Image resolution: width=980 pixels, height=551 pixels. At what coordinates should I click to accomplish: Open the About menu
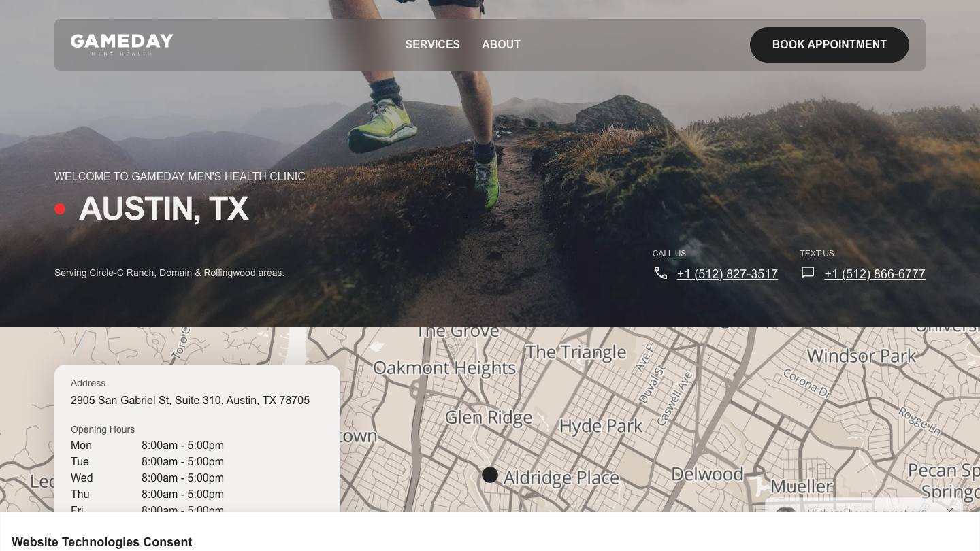501,44
